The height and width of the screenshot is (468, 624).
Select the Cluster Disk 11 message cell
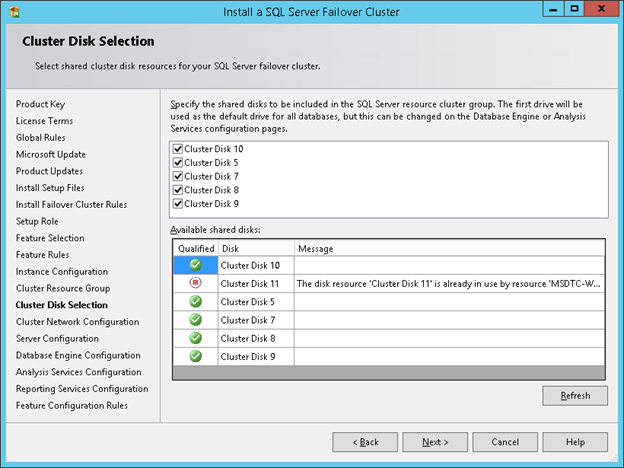pyautogui.click(x=450, y=283)
